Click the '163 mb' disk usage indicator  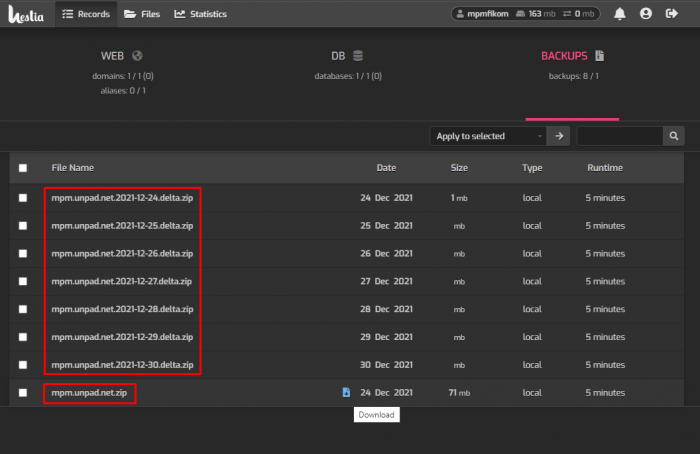pos(536,14)
